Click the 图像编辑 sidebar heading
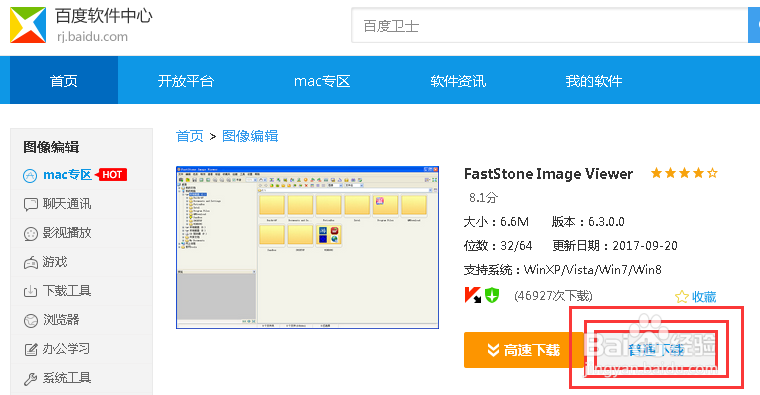760x395 pixels. [51, 147]
